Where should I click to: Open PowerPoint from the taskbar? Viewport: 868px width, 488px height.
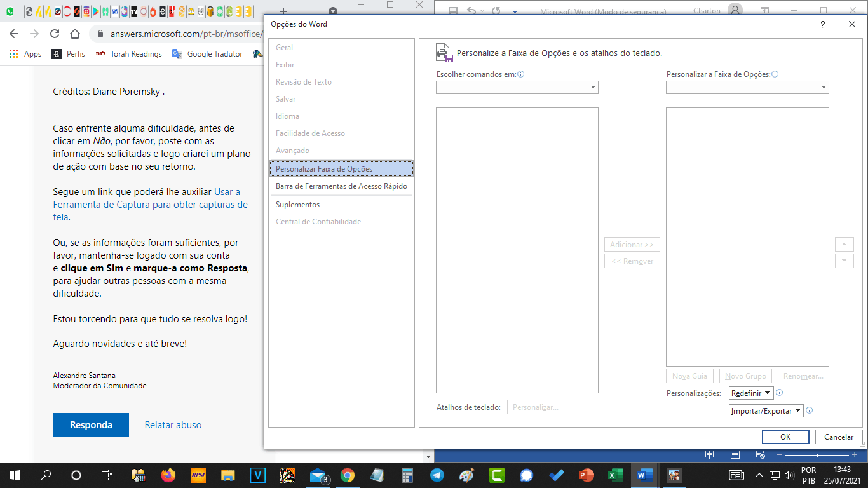pos(586,475)
